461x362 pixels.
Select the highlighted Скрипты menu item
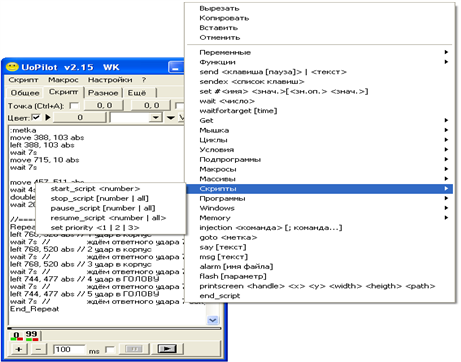pyautogui.click(x=319, y=188)
